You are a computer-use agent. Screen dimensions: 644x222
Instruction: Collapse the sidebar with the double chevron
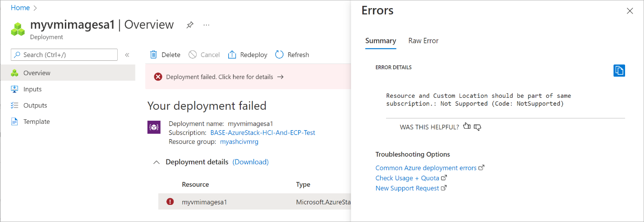click(x=127, y=55)
